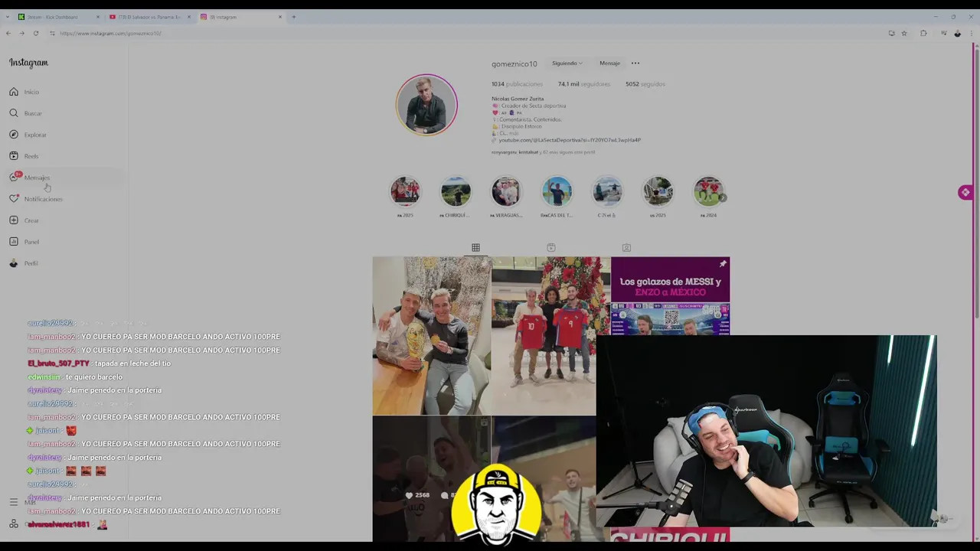The image size is (980, 551).
Task: Open the golazos de MESSI y ENZO post
Action: [x=670, y=295]
